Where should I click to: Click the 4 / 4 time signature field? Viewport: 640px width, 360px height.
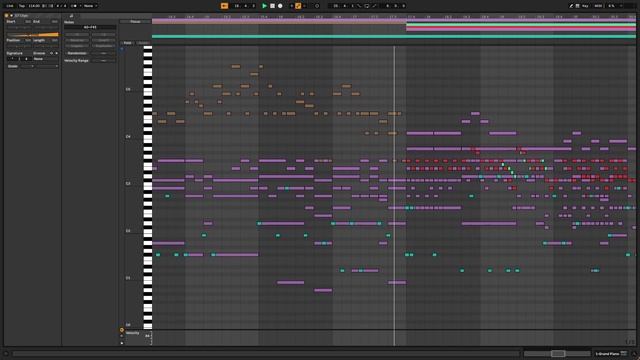61,6
